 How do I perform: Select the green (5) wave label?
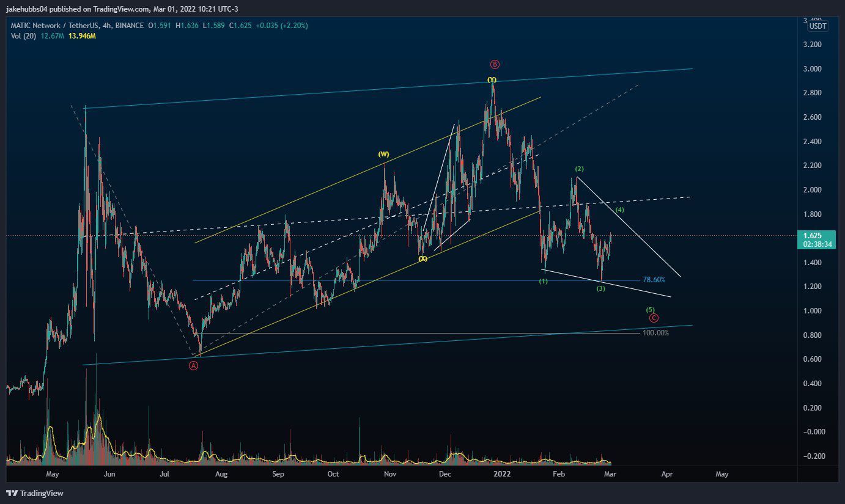[x=650, y=310]
